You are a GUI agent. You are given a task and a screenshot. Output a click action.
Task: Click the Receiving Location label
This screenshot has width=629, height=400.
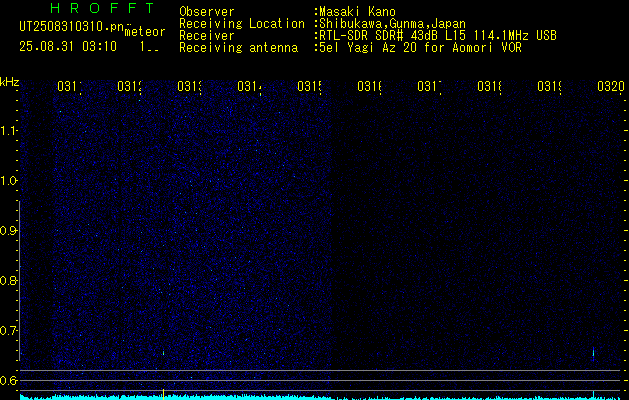click(242, 24)
